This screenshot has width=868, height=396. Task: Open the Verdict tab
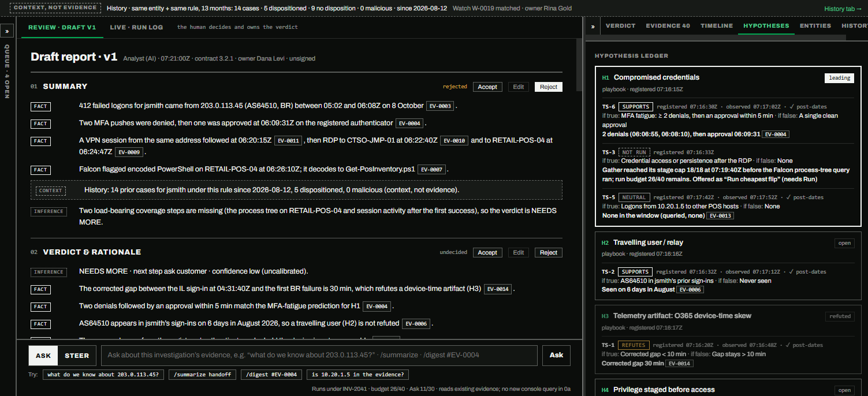621,26
